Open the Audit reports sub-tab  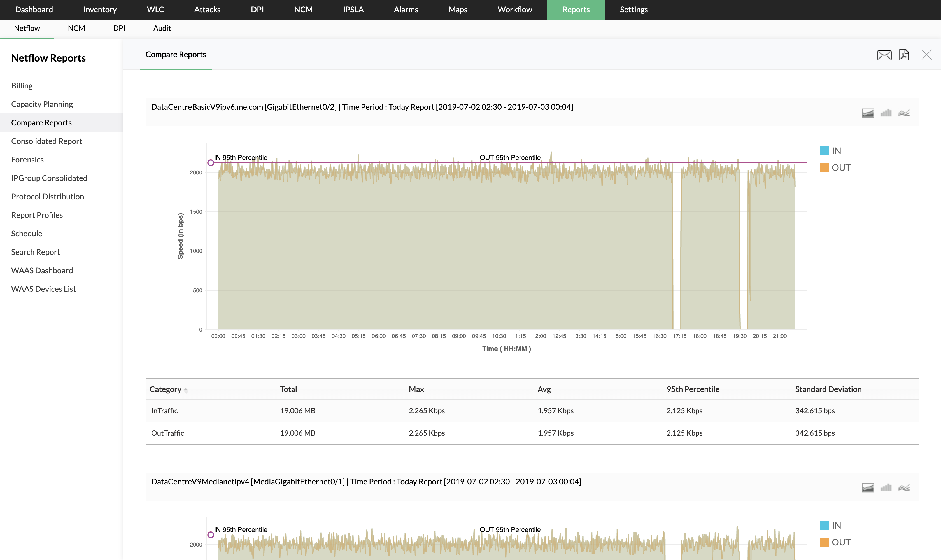pos(162,28)
